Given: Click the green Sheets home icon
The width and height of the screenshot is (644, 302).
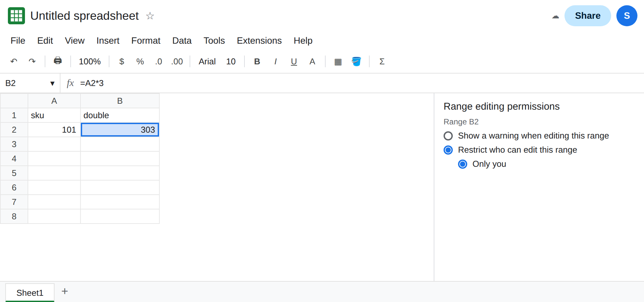Looking at the screenshot, I should pyautogui.click(x=16, y=16).
